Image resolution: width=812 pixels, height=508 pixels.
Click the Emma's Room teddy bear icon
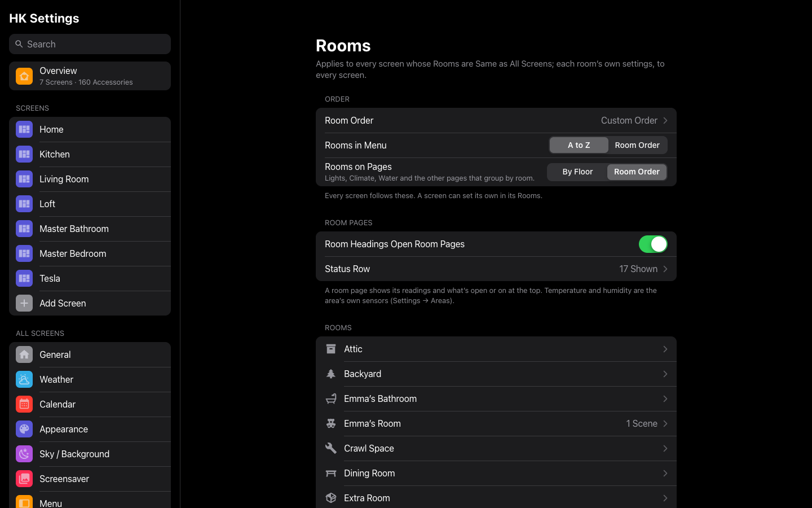click(x=331, y=423)
